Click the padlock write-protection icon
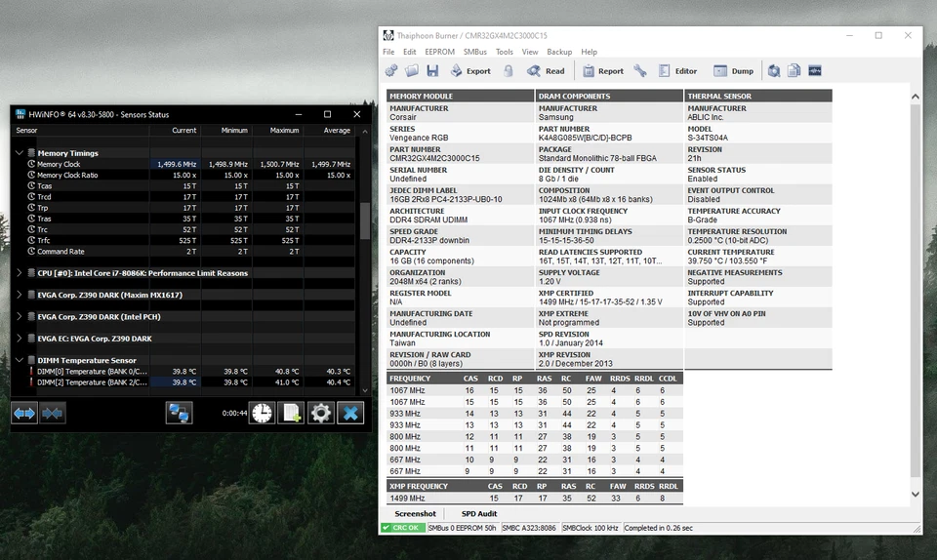This screenshot has height=560, width=937. coord(508,71)
